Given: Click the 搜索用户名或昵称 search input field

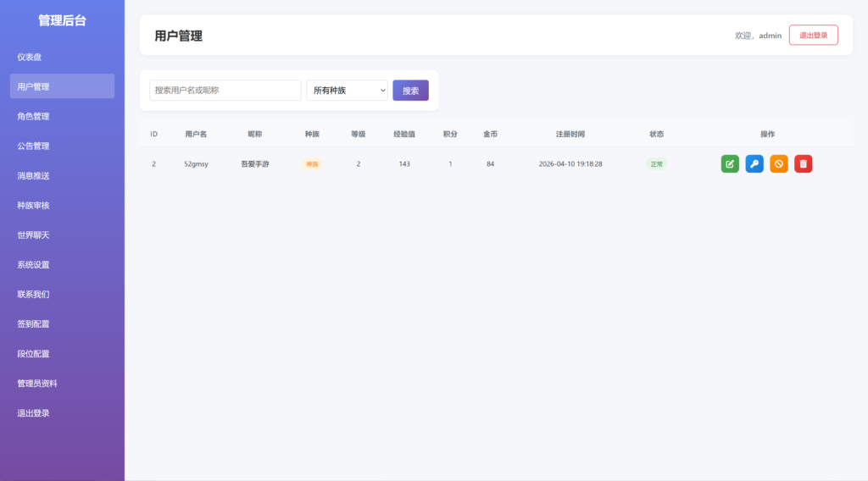Looking at the screenshot, I should click(225, 91).
